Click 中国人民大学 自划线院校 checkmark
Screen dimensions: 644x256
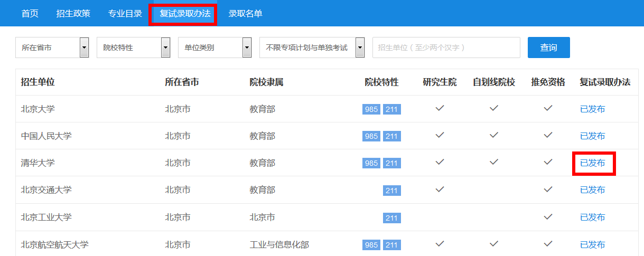pos(494,135)
